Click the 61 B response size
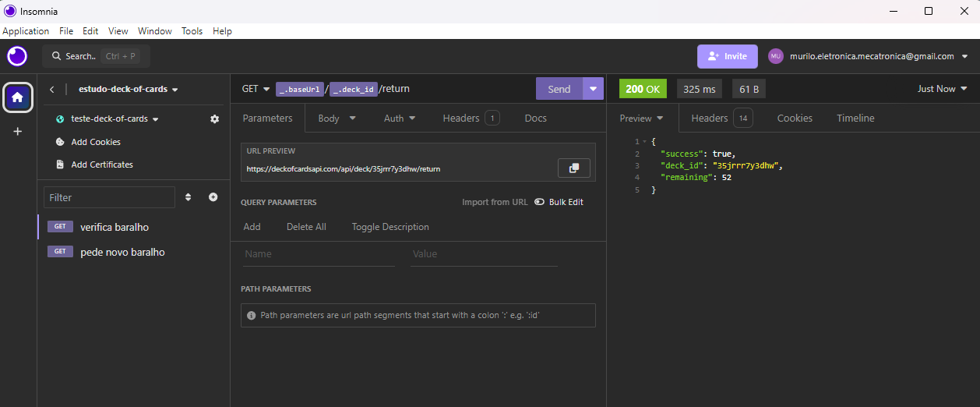The width and height of the screenshot is (980, 407). (x=749, y=89)
